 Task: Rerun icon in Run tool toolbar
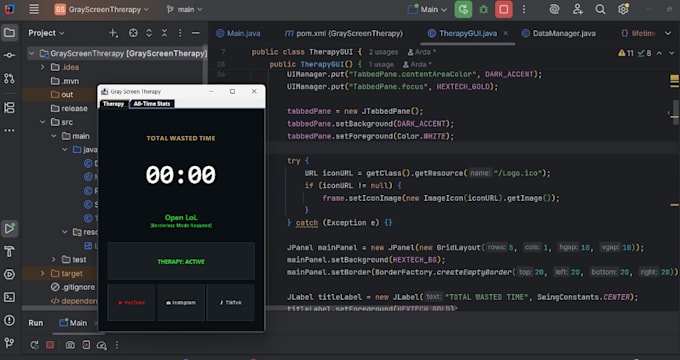[x=34, y=345]
